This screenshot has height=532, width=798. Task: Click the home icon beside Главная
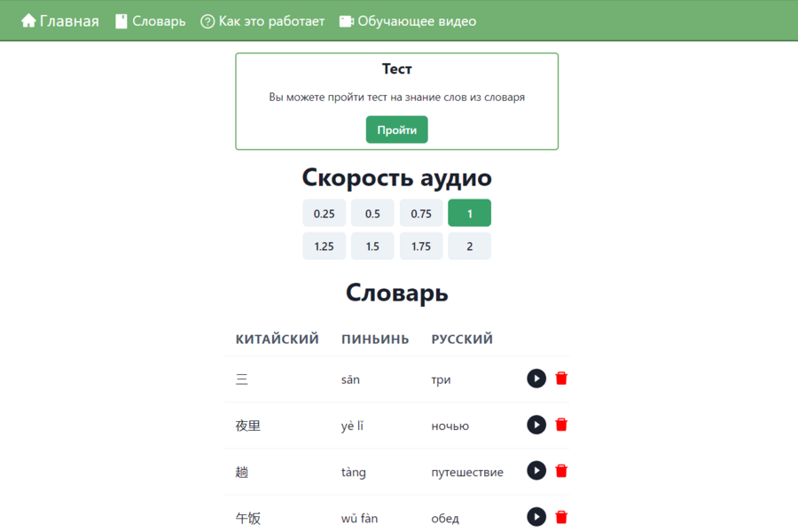[x=28, y=20]
